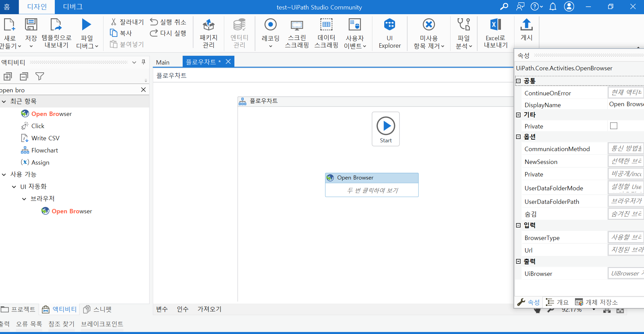
Task: Open 가져오기 panel at bottom
Action: 209,309
